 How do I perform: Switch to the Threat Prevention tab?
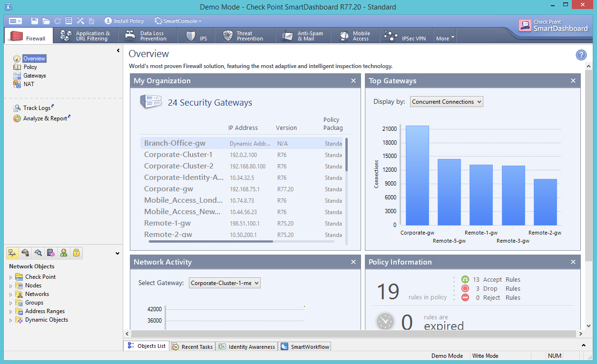[245, 36]
